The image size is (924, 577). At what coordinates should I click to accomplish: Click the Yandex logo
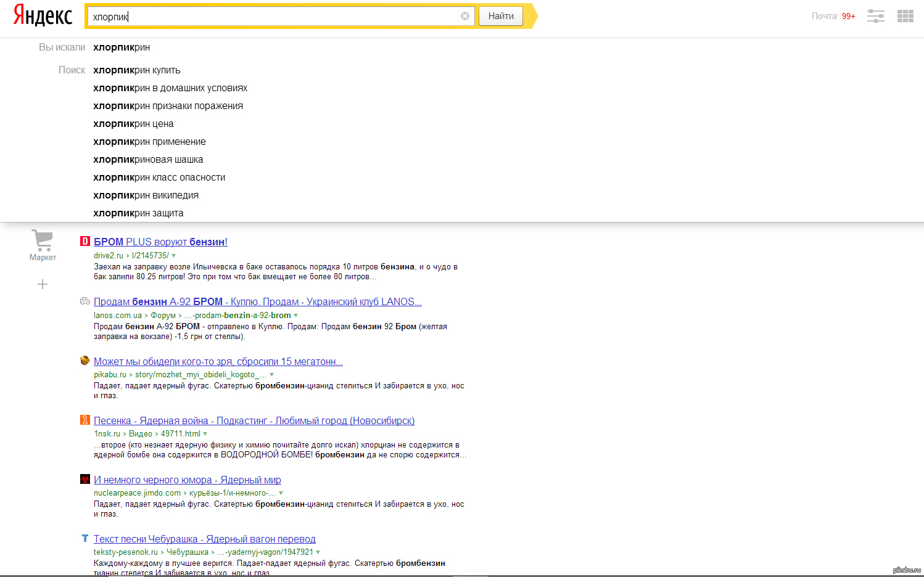43,15
